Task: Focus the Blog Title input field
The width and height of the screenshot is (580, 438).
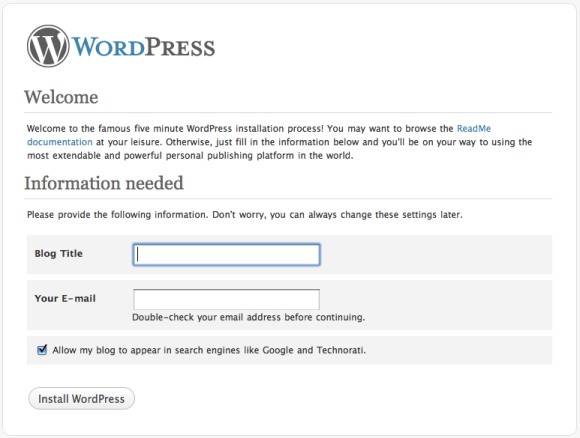Action: click(226, 255)
